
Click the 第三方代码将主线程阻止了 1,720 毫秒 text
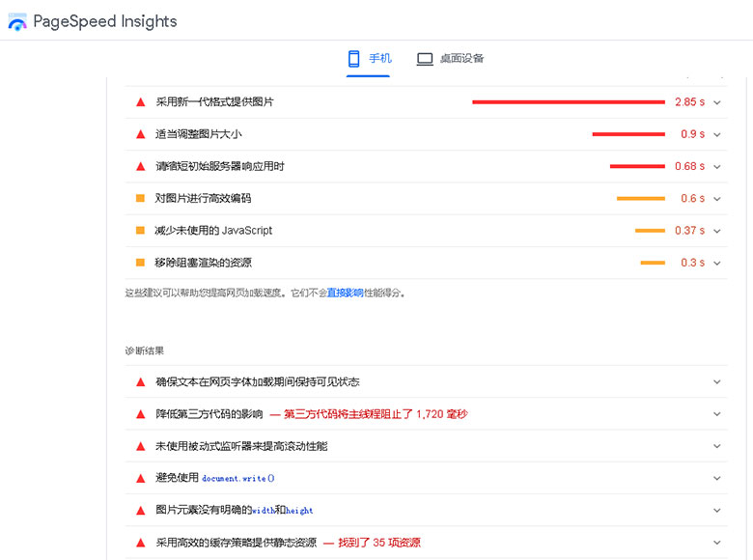pyautogui.click(x=376, y=414)
